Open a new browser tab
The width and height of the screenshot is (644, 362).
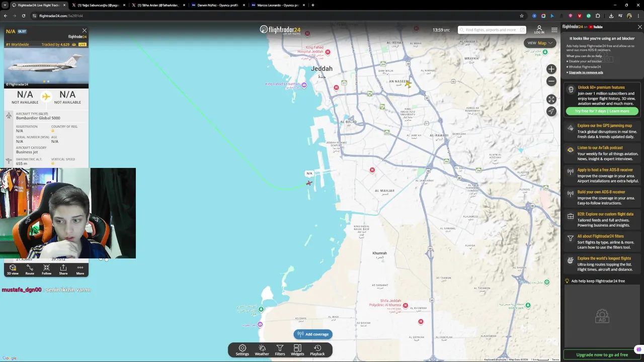(313, 5)
